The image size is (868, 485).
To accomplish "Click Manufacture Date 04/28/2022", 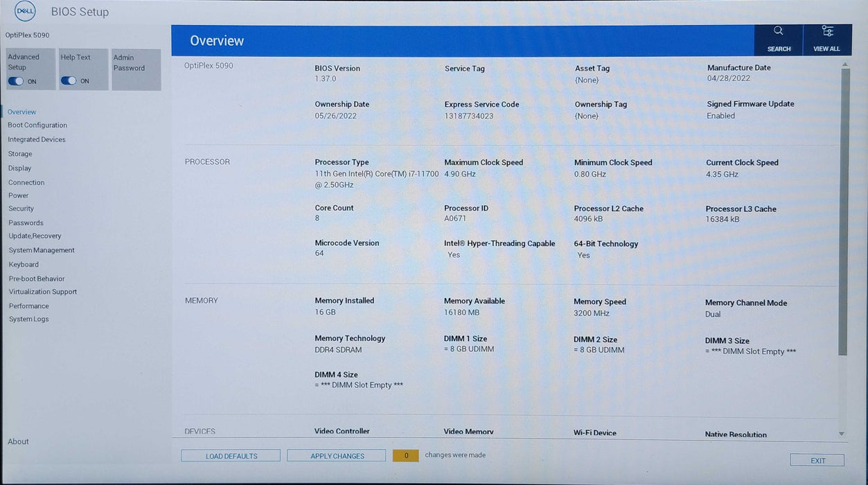I will [x=729, y=78].
